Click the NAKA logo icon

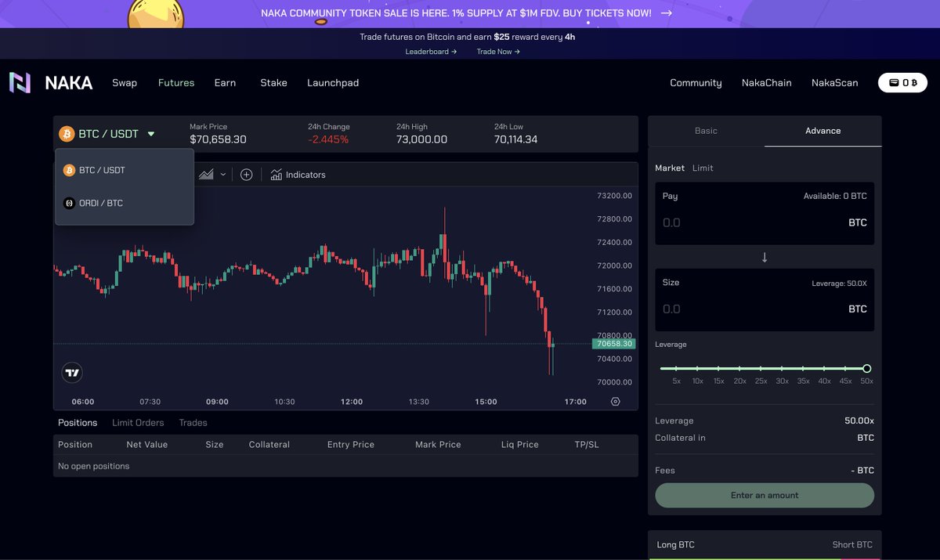coord(20,82)
